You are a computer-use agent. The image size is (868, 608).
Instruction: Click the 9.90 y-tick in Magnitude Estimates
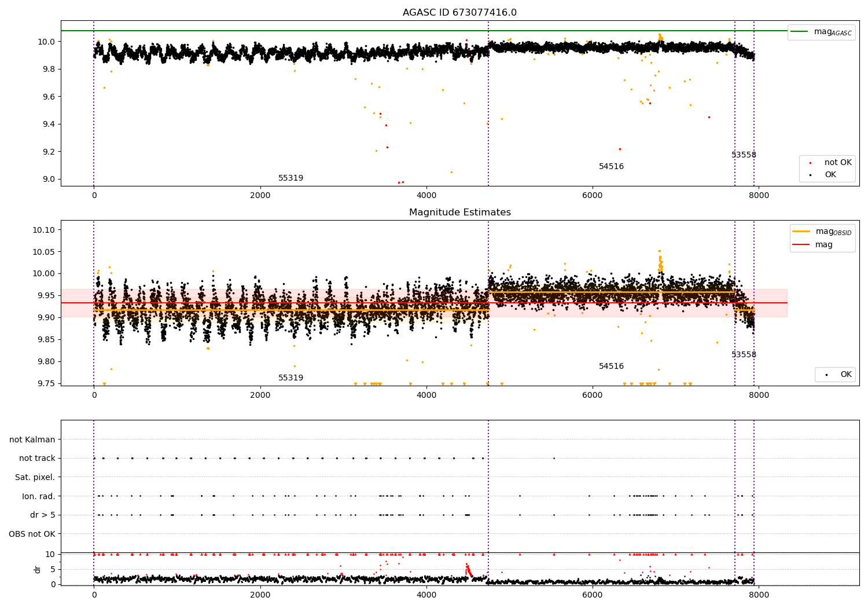tap(46, 318)
